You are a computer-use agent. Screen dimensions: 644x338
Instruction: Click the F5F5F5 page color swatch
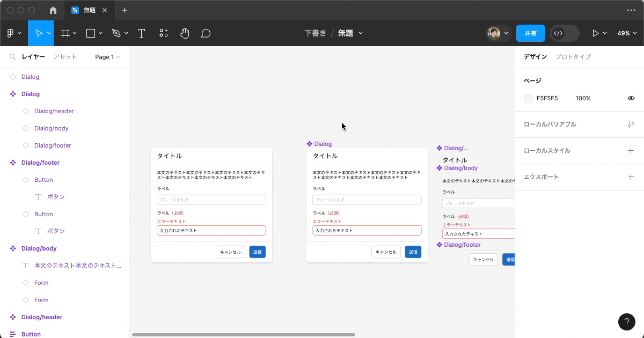(528, 98)
